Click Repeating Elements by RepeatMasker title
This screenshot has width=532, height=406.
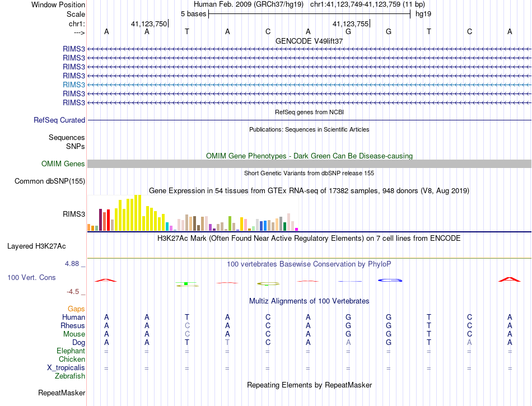(x=310, y=385)
